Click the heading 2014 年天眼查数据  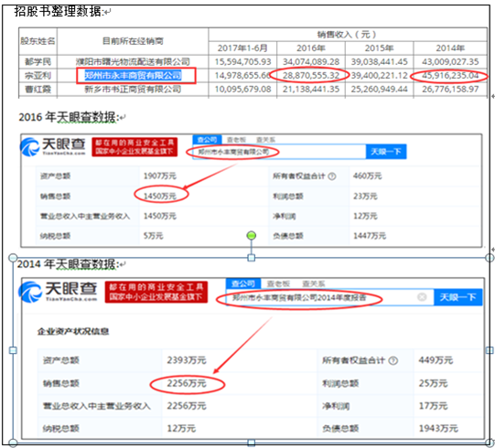(x=67, y=264)
